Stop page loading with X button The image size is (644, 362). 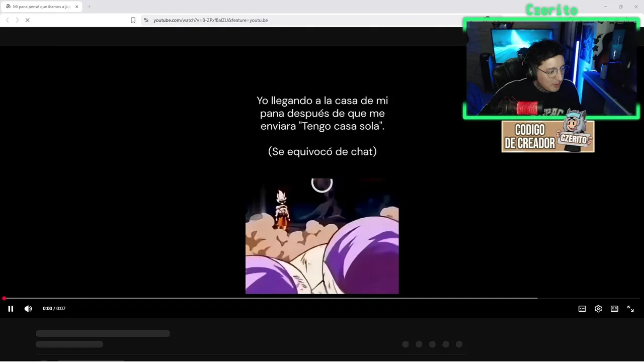tap(28, 20)
